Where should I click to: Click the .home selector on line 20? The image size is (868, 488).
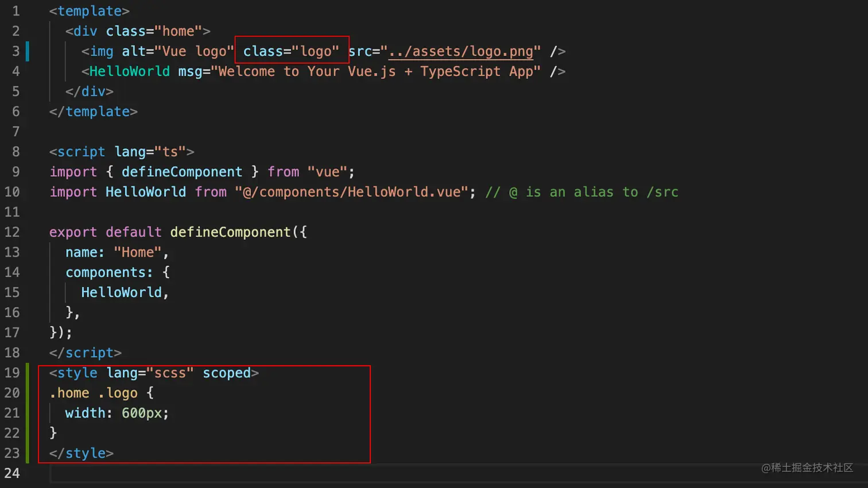69,393
